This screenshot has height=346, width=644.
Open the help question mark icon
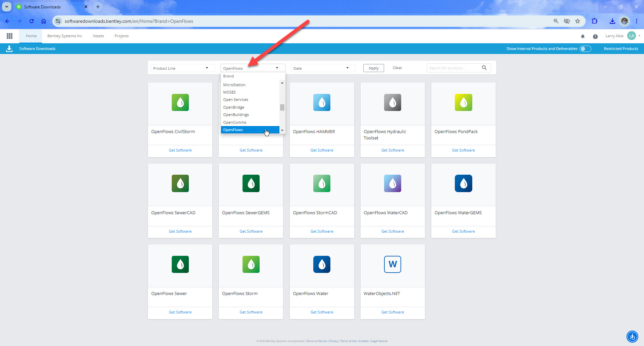pyautogui.click(x=595, y=36)
